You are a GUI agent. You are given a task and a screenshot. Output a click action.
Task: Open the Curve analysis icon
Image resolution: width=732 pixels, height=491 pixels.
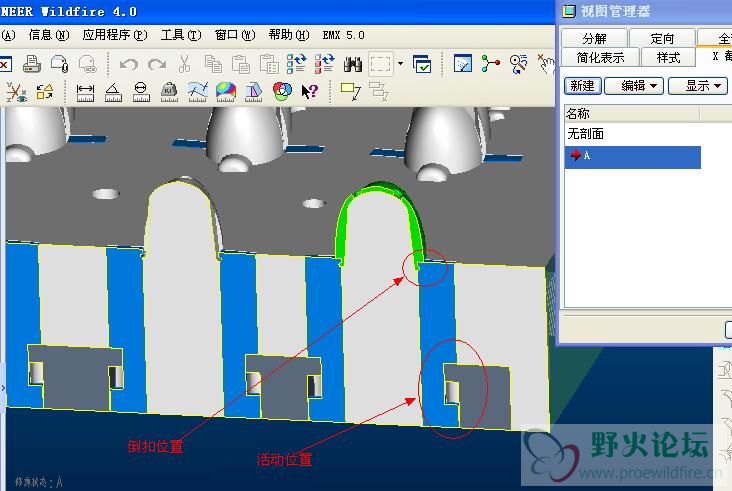[x=197, y=92]
